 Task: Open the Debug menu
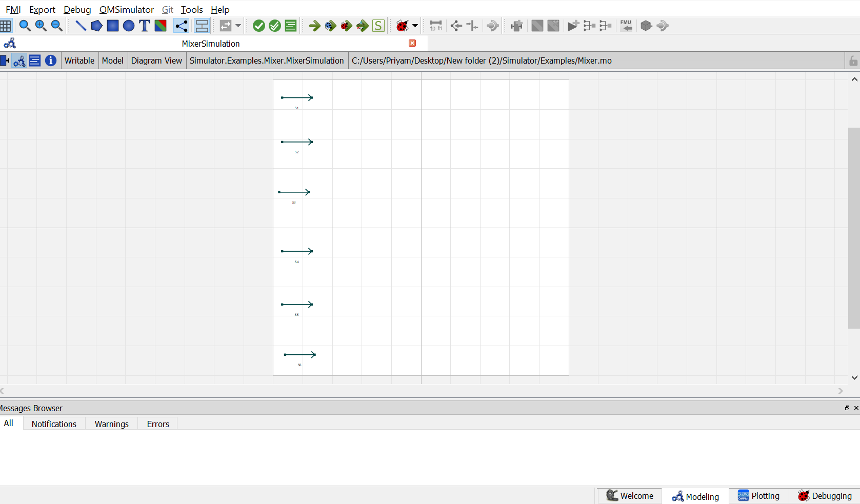(x=77, y=9)
